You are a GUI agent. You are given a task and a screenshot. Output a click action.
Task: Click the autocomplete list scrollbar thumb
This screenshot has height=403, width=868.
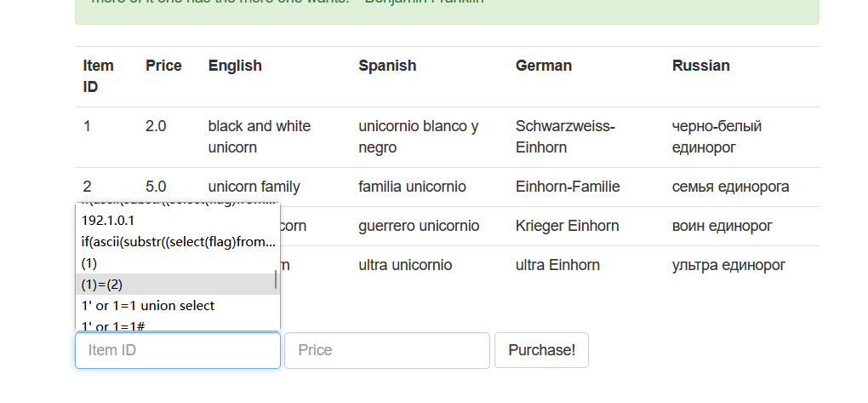pos(275,280)
